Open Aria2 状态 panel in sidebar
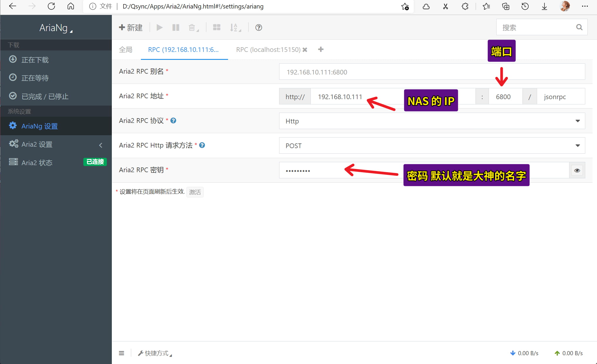Image resolution: width=597 pixels, height=364 pixels. (36, 162)
